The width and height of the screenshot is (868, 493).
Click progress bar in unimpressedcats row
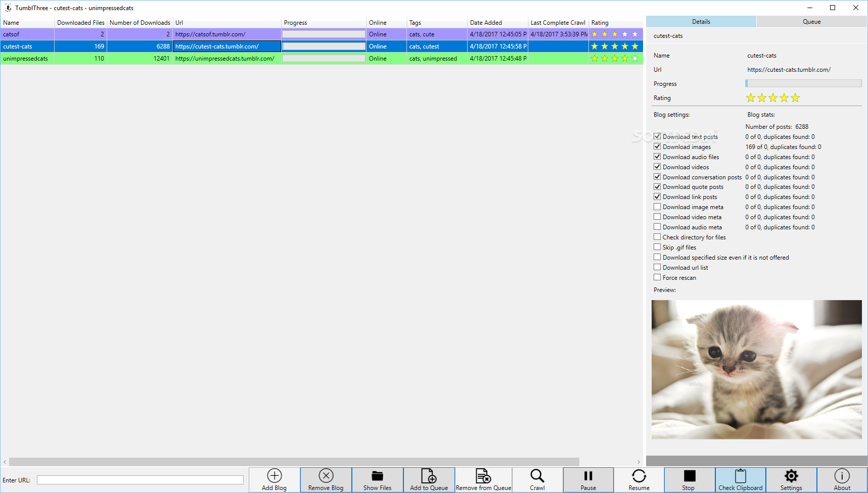[x=324, y=59]
